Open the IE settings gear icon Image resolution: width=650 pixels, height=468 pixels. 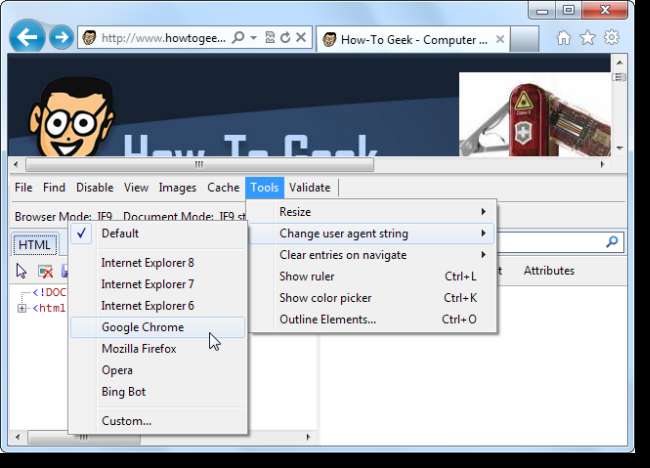[x=610, y=38]
